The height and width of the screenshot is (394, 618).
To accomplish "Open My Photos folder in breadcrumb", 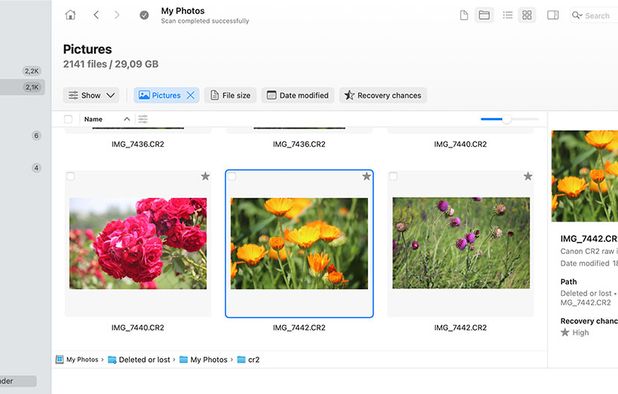I will [x=203, y=360].
